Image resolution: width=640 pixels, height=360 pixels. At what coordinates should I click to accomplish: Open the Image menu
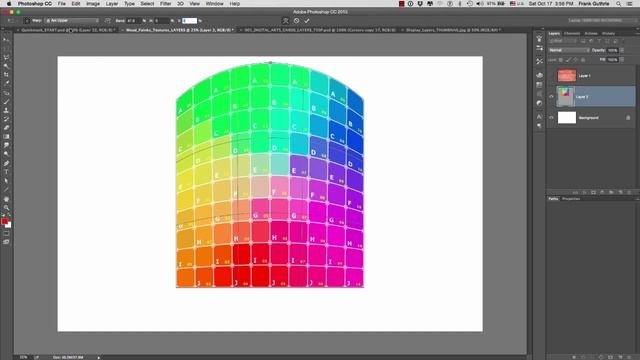click(93, 4)
